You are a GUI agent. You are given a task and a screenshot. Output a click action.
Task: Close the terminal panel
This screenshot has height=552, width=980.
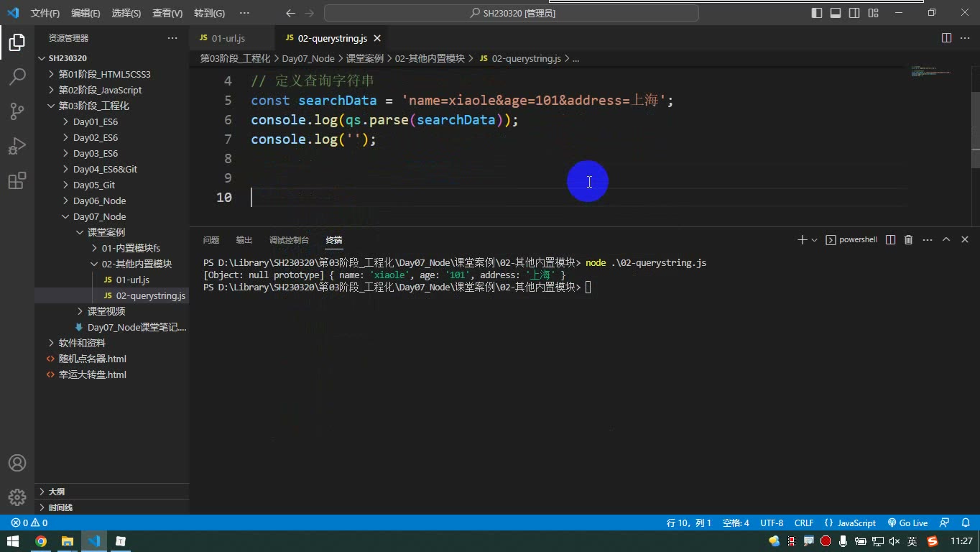point(965,240)
